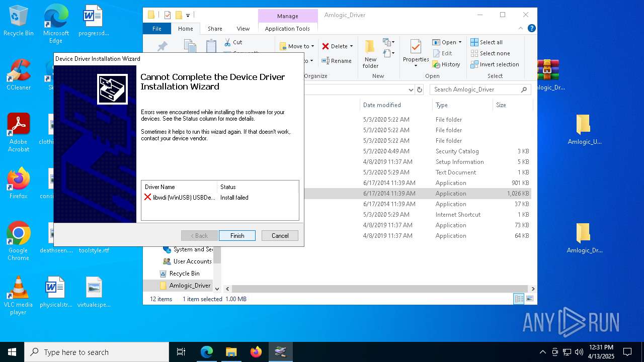The image size is (644, 362).
Task: Open the Adobe Acrobat desktop shortcut
Action: [19, 133]
